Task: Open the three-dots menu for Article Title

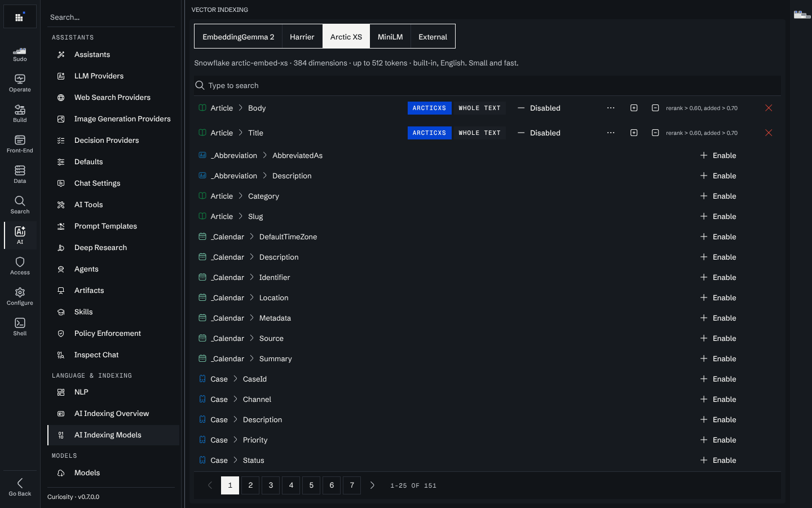Action: click(x=611, y=133)
